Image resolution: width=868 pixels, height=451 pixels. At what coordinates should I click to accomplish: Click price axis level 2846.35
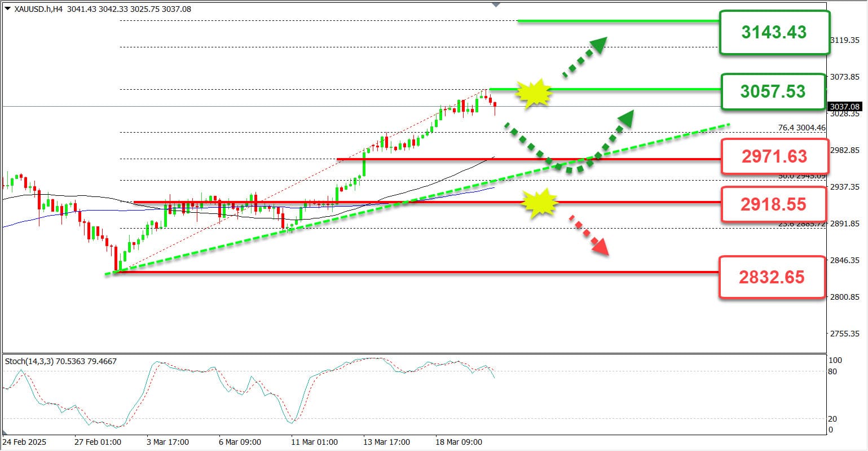pyautogui.click(x=845, y=260)
